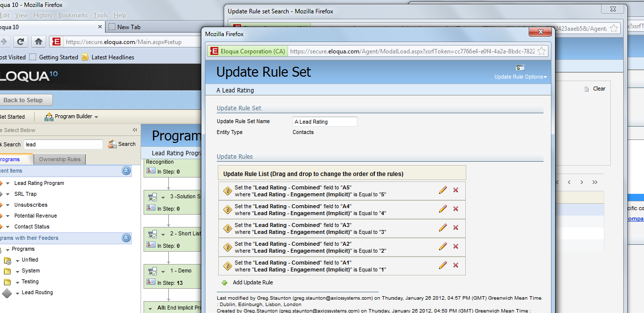Click Unfiled folder icon in program tree

pyautogui.click(x=7, y=260)
